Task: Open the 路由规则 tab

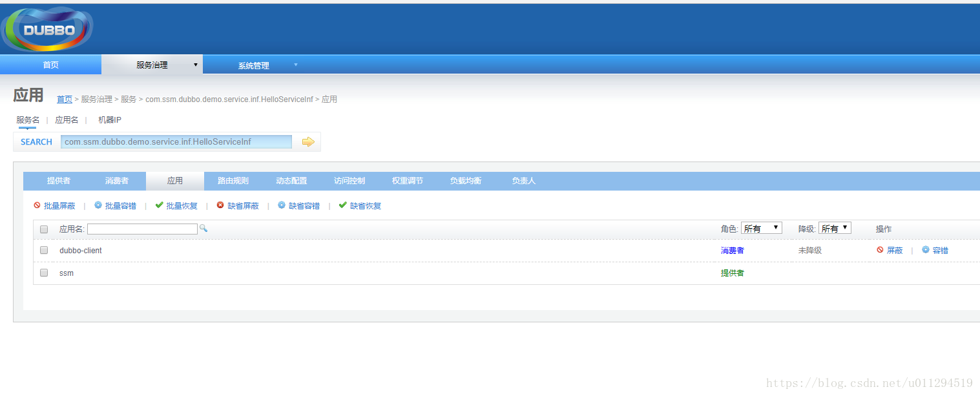Action: [233, 181]
